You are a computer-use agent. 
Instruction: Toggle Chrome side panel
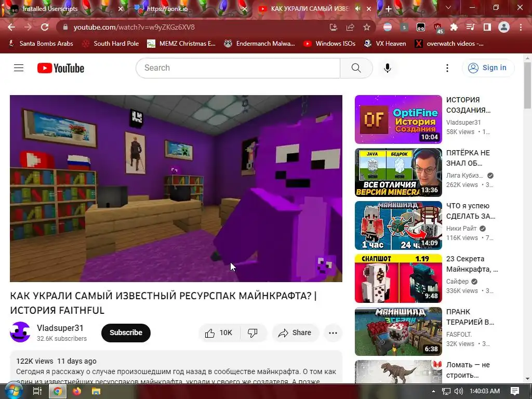click(x=487, y=27)
